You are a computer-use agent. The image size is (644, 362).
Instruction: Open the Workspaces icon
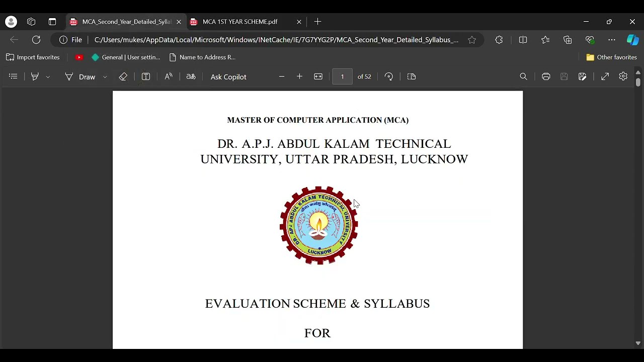(x=31, y=22)
